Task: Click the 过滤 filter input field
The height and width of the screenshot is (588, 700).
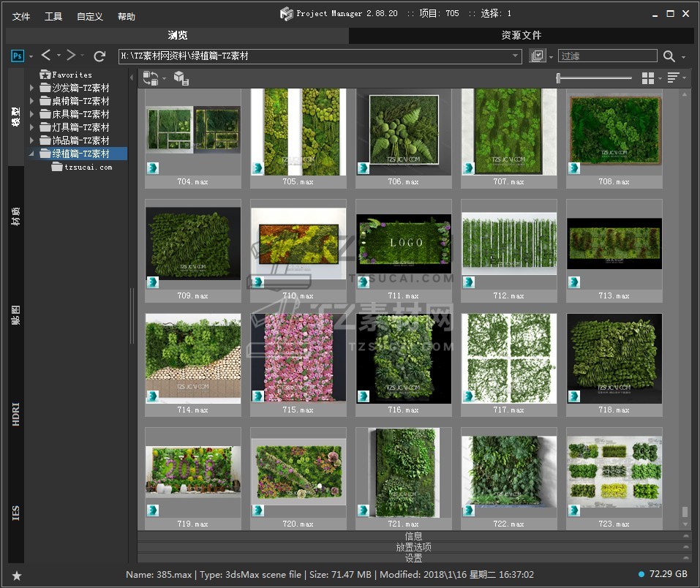Action: click(606, 56)
